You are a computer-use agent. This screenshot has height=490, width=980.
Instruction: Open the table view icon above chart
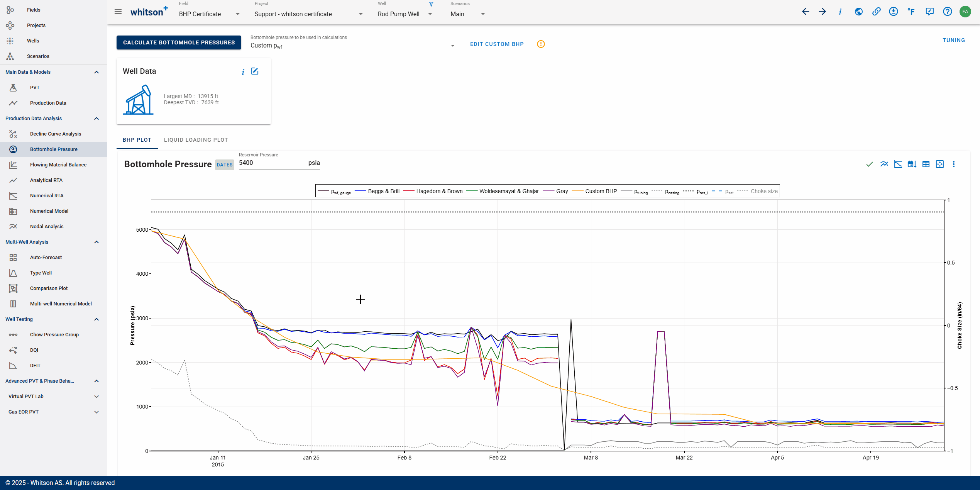[x=926, y=164]
